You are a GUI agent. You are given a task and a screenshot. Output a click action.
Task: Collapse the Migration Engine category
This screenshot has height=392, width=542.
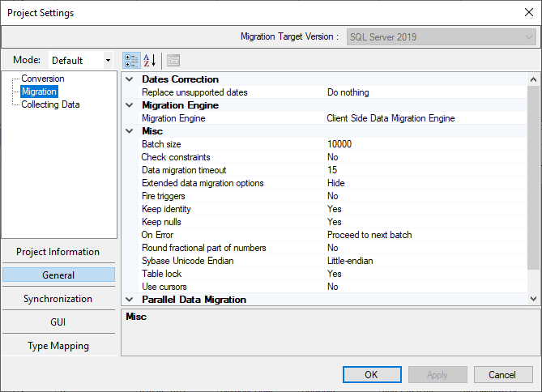point(130,105)
